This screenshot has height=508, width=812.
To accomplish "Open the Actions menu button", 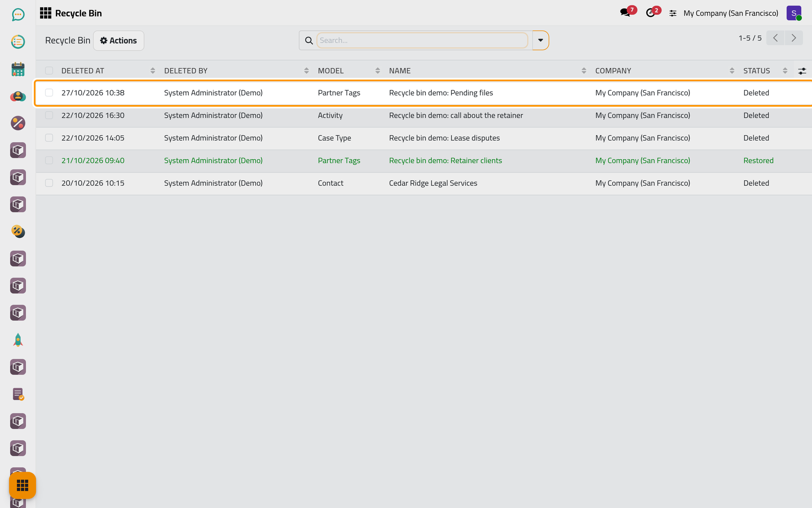I will (x=118, y=41).
